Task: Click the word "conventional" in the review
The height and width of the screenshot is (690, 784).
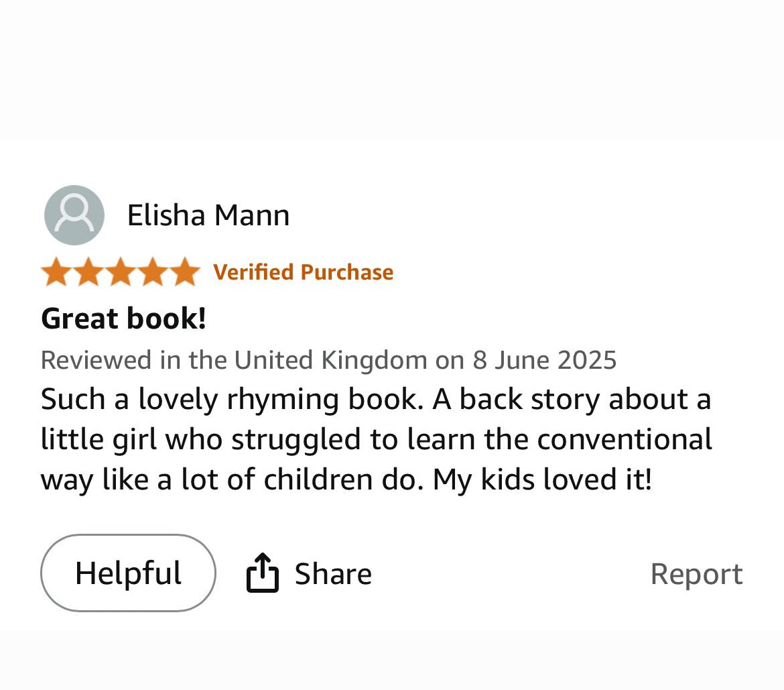Action: (x=625, y=440)
